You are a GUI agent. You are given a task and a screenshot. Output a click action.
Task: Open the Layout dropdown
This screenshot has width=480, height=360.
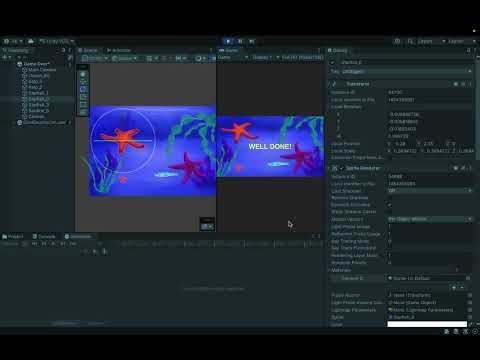(x=462, y=41)
